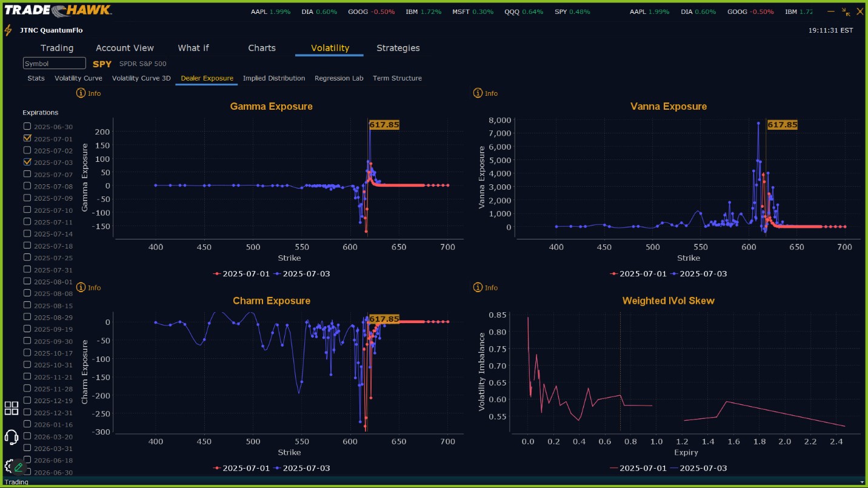This screenshot has height=488, width=868.
Task: Open the Info icon above Vanna Exposure
Action: 478,93
